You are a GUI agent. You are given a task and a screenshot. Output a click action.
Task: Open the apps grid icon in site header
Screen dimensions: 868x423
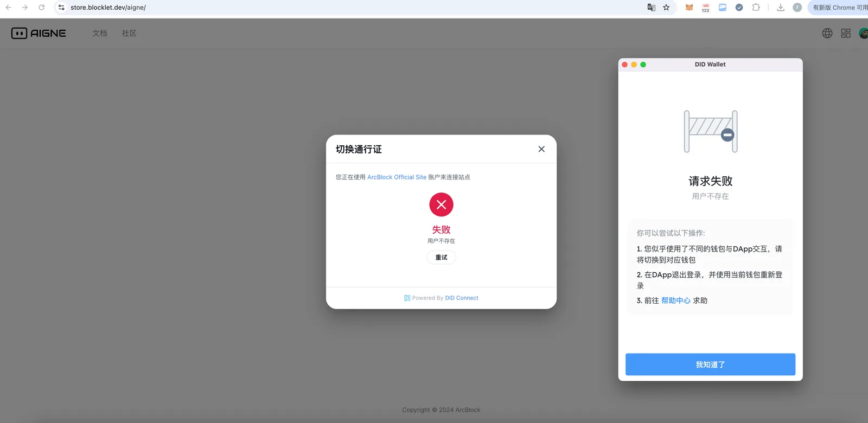pyautogui.click(x=846, y=33)
